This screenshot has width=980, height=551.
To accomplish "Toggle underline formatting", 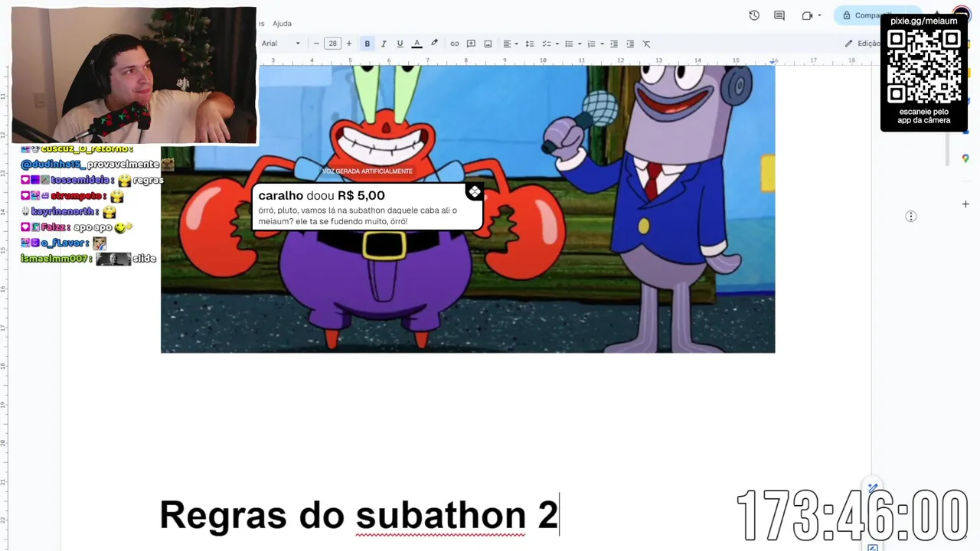I will click(400, 44).
